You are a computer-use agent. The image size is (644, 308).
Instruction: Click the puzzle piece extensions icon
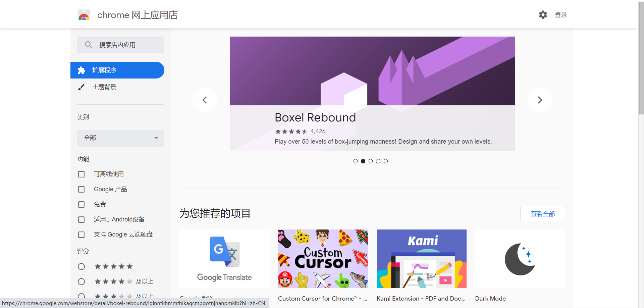[82, 70]
